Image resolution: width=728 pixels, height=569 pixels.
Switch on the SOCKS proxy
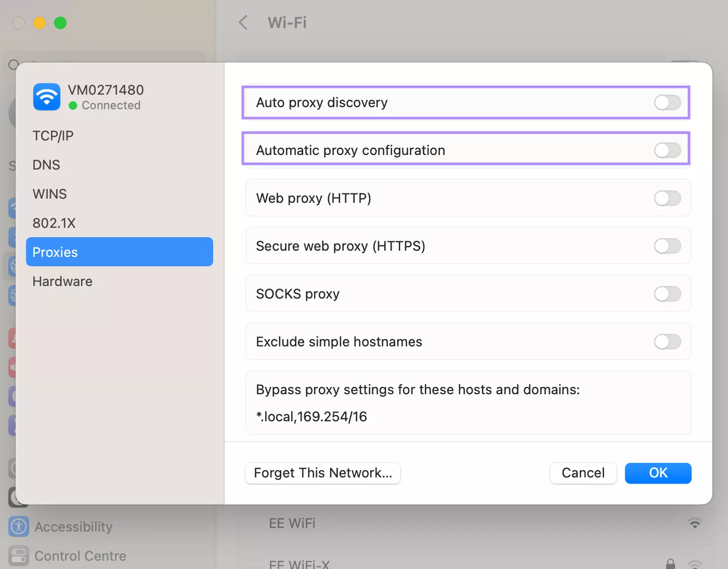point(667,294)
